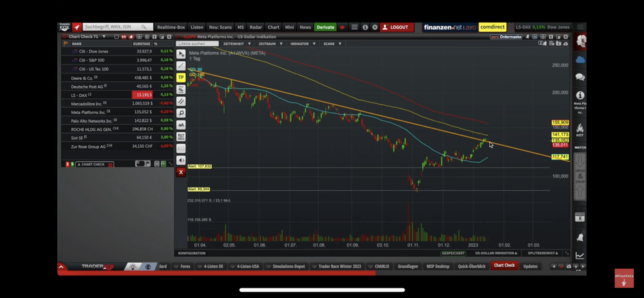
Task: Select the Alert 107,832 line label
Action: 200,166
